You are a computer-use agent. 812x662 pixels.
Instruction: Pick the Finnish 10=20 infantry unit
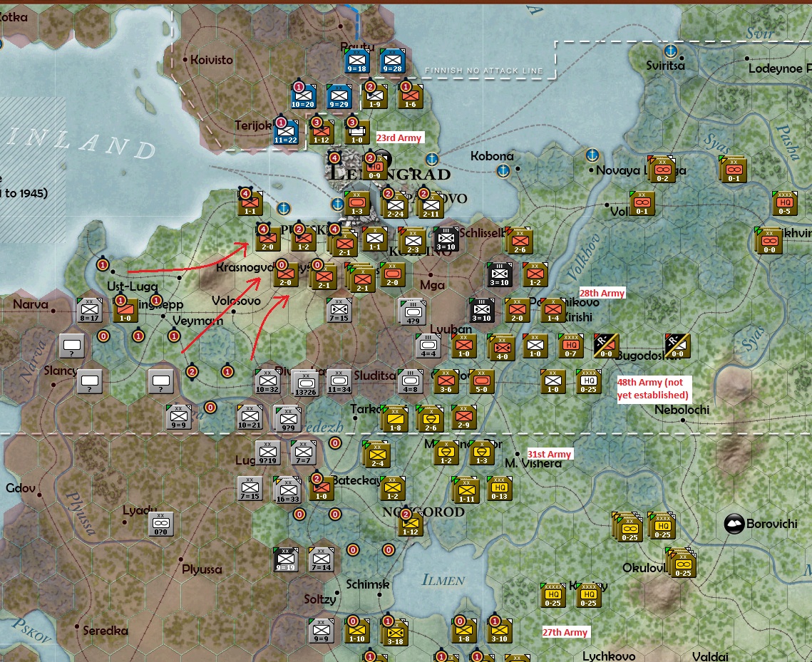[x=303, y=97]
